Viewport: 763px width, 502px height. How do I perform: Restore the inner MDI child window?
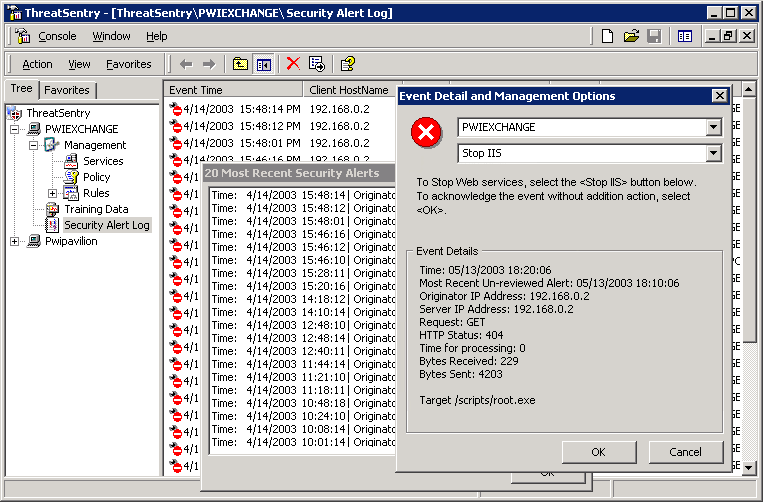pos(728,36)
